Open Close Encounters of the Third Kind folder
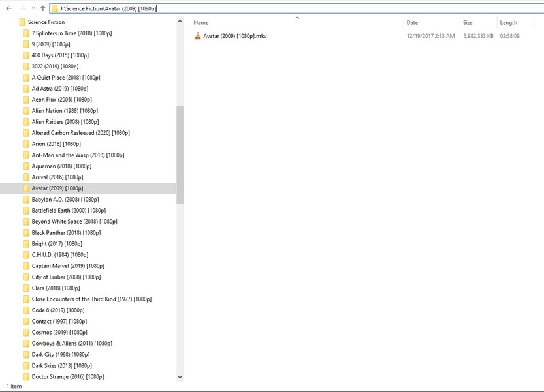544x392 pixels. pos(91,299)
